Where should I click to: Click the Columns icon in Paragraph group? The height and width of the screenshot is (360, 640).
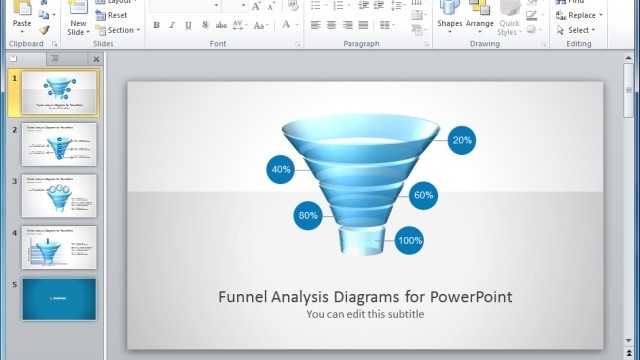coord(384,25)
